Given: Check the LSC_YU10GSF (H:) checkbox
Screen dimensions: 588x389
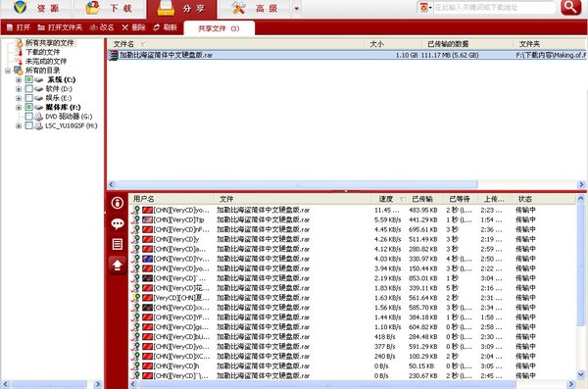Looking at the screenshot, I should (28, 125).
